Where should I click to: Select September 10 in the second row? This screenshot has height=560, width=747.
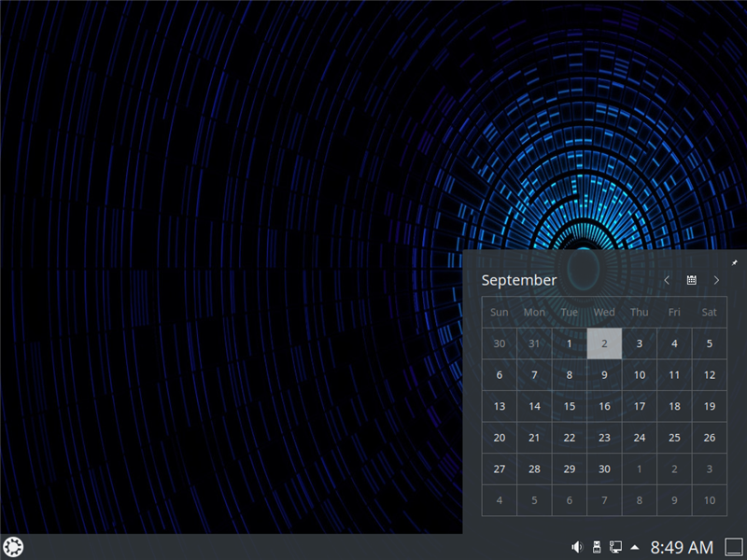coord(640,375)
